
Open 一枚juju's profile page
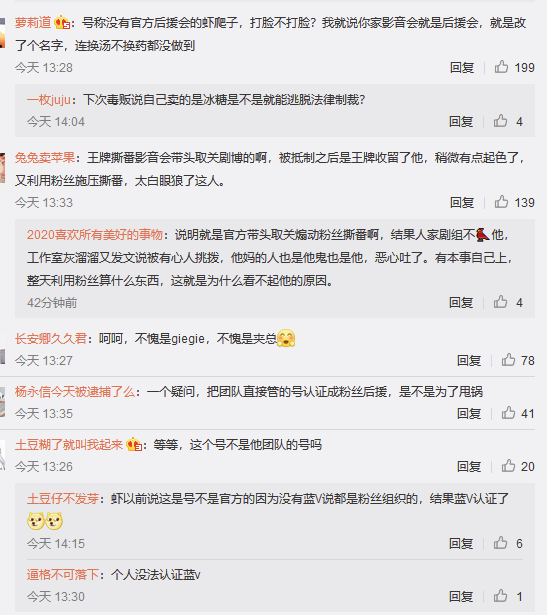(49, 100)
